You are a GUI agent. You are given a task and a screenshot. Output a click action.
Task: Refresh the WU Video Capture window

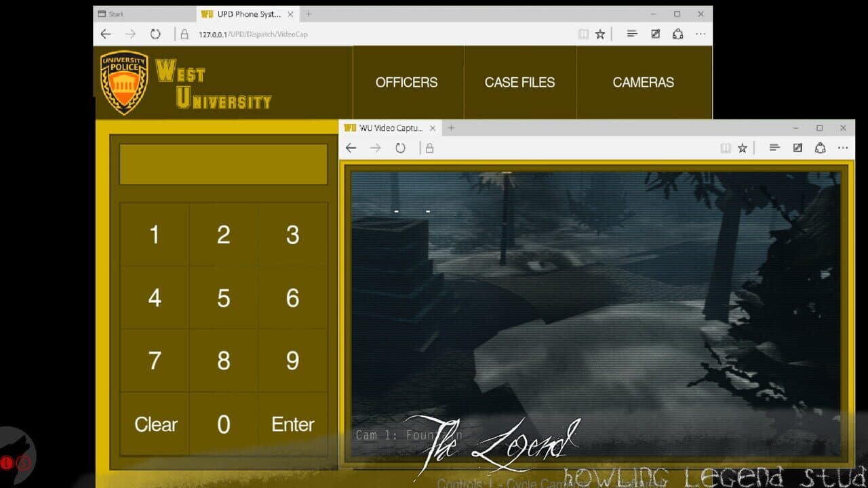(400, 148)
